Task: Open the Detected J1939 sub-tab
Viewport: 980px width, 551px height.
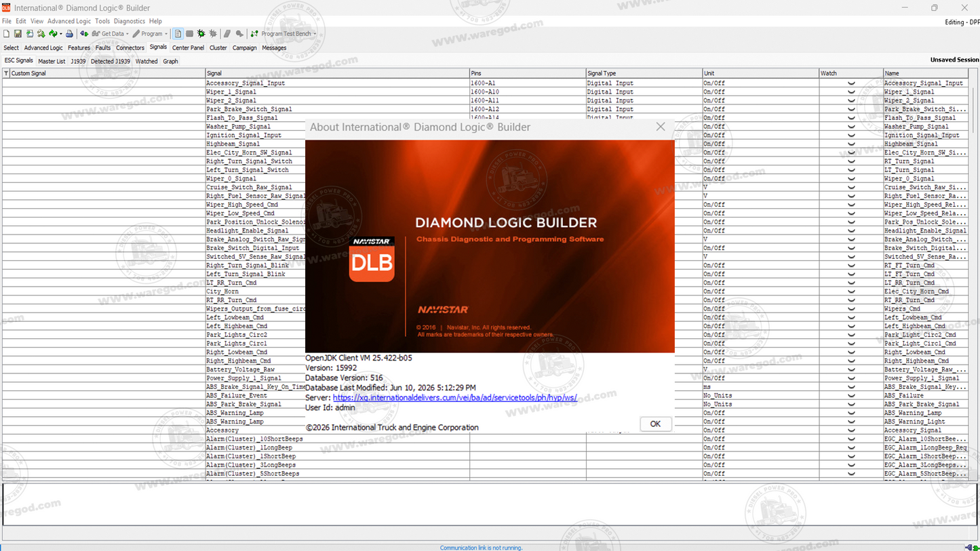Action: [x=111, y=62]
